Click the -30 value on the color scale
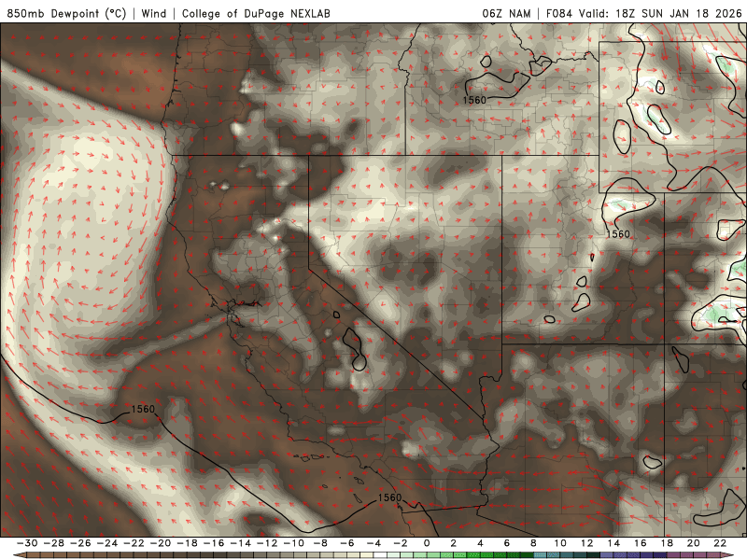This screenshot has width=747, height=560. [x=27, y=543]
